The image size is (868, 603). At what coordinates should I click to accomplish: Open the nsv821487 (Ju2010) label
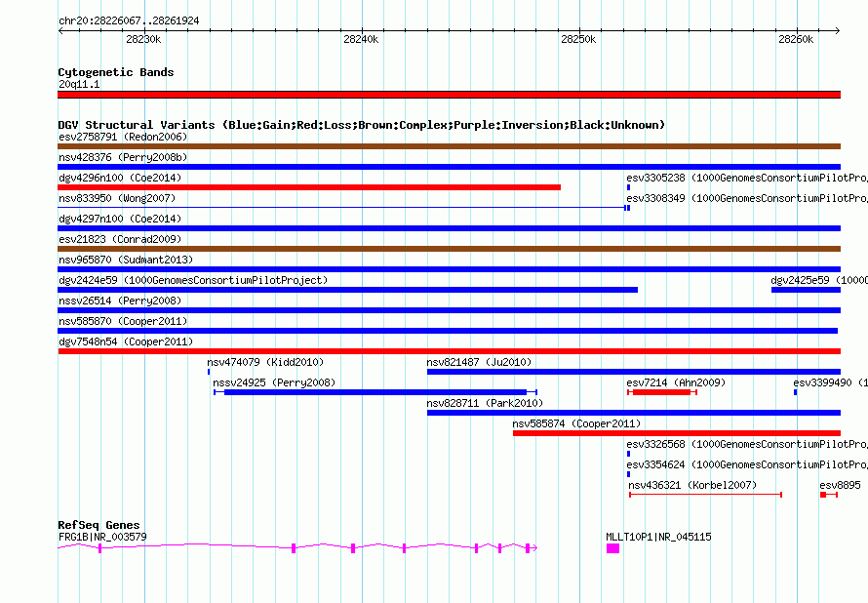pos(479,362)
